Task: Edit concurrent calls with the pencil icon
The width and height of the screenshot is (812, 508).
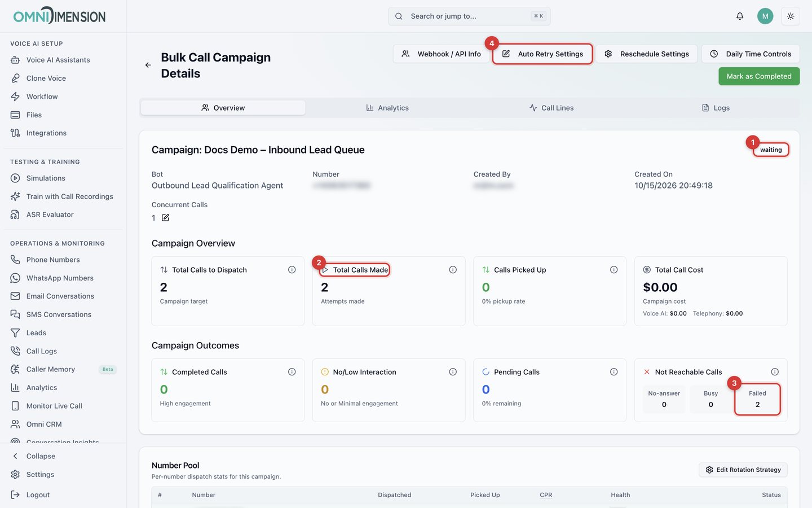Action: click(165, 218)
